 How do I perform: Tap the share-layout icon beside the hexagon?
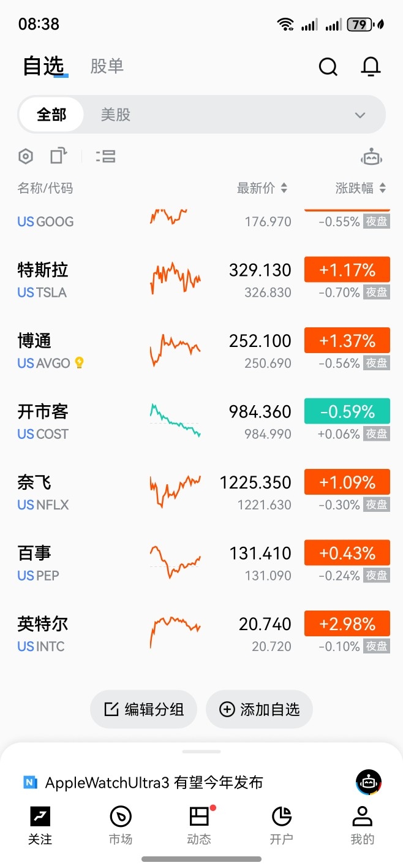[x=58, y=156]
